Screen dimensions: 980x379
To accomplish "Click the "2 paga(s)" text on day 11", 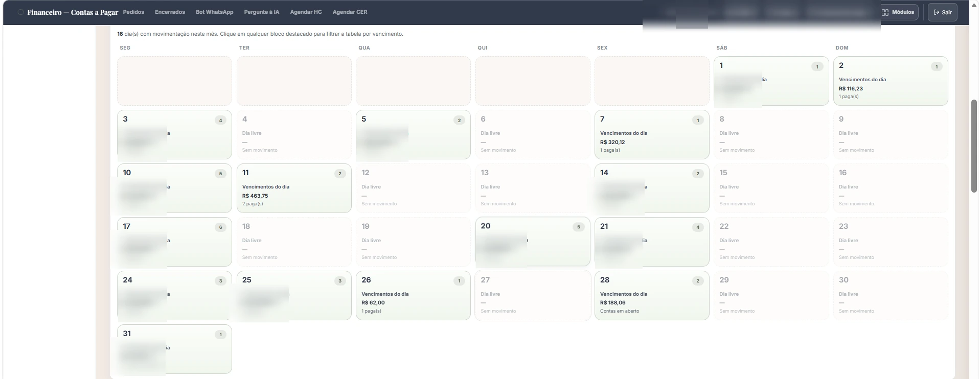I will (x=253, y=204).
